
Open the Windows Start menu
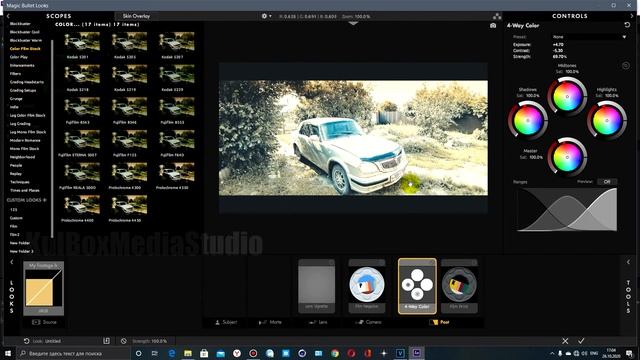8,353
